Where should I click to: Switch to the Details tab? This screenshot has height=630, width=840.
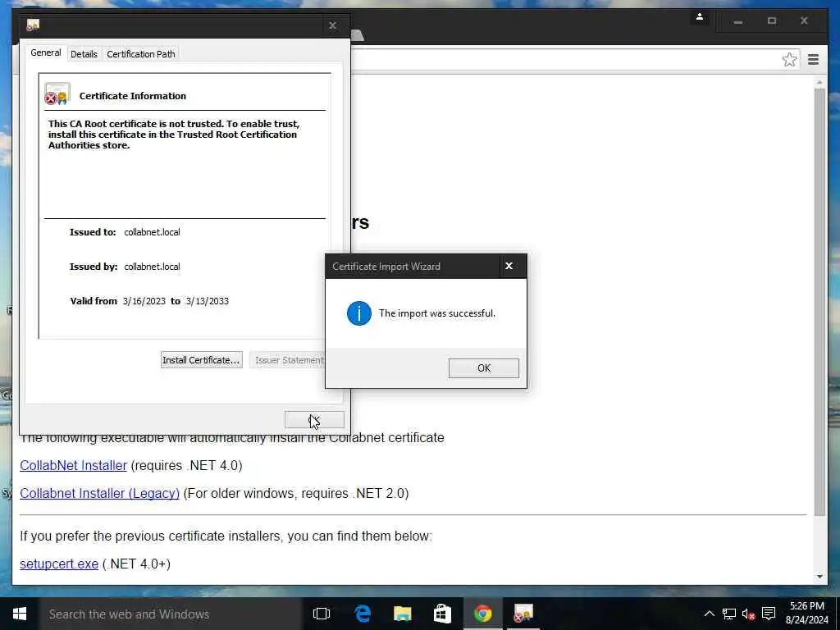tap(84, 54)
